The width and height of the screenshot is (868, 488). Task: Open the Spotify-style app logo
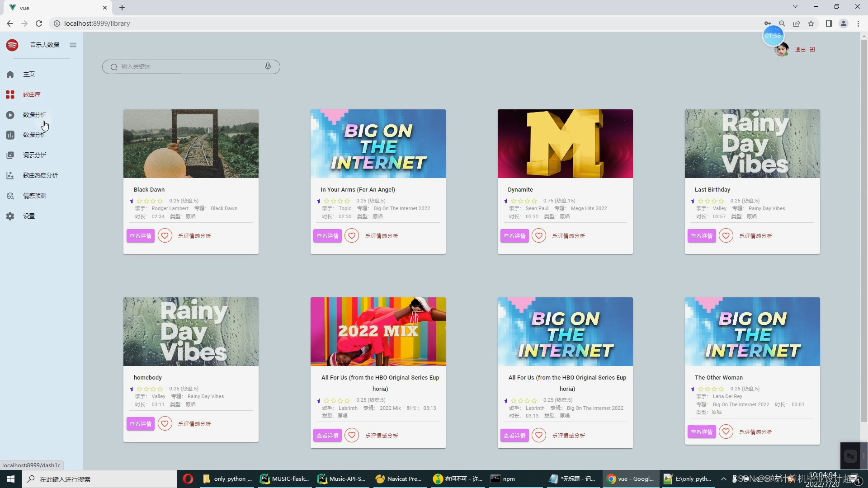point(12,45)
